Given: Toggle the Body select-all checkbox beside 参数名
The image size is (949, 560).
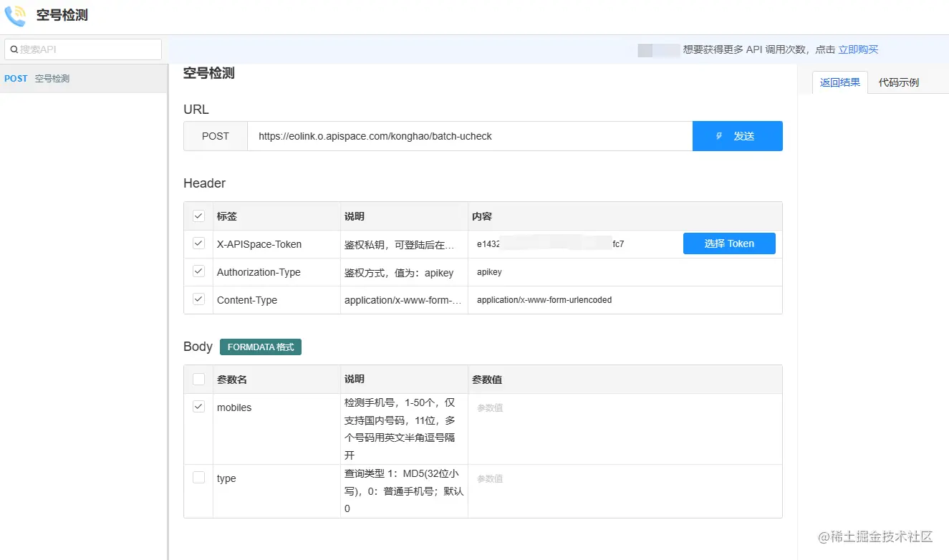Looking at the screenshot, I should click(x=198, y=379).
